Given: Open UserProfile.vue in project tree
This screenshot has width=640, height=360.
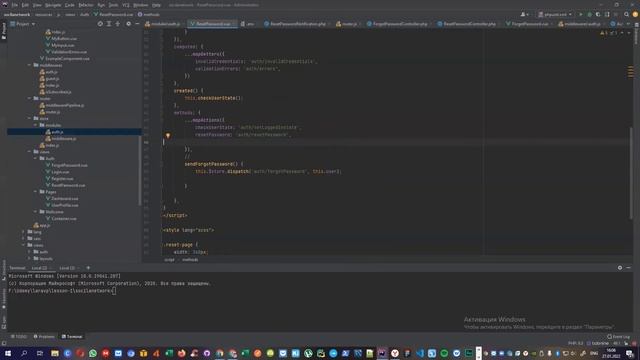Looking at the screenshot, I should 62,205.
